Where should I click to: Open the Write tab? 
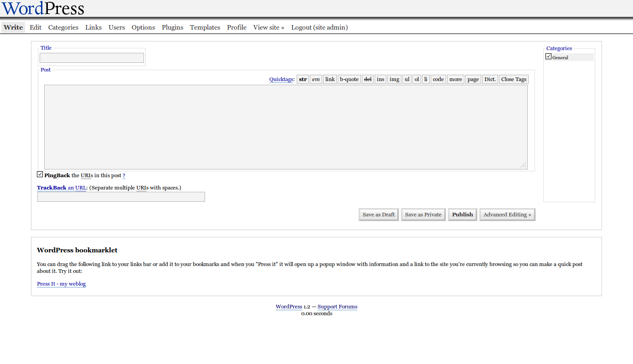pyautogui.click(x=13, y=27)
